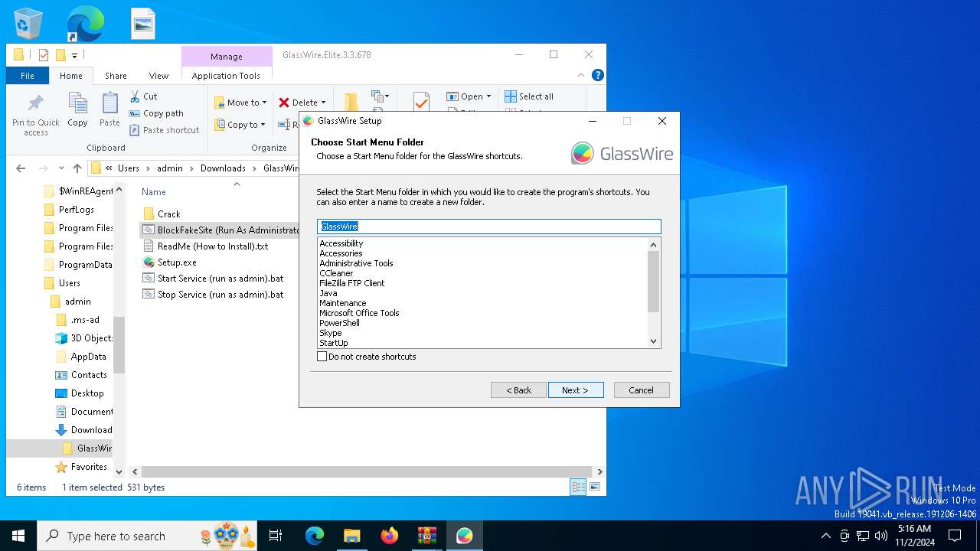980x551 pixels.
Task: Open the Open button dropdown
Action: coord(488,96)
